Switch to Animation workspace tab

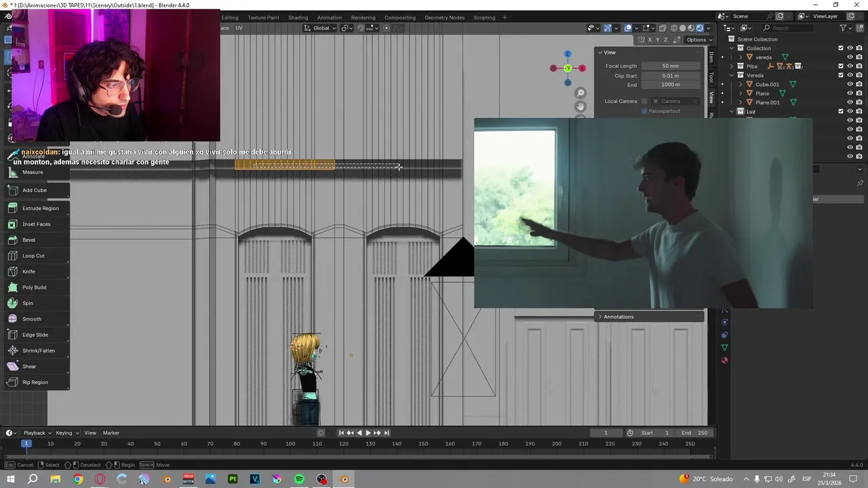330,17
